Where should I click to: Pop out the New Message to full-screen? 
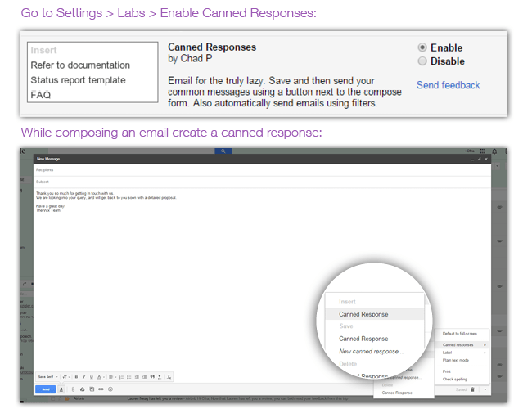coord(479,159)
